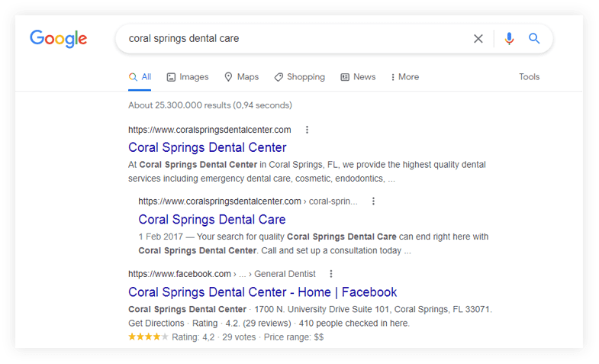
Task: Start voice search with microphone icon
Action: pyautogui.click(x=509, y=38)
